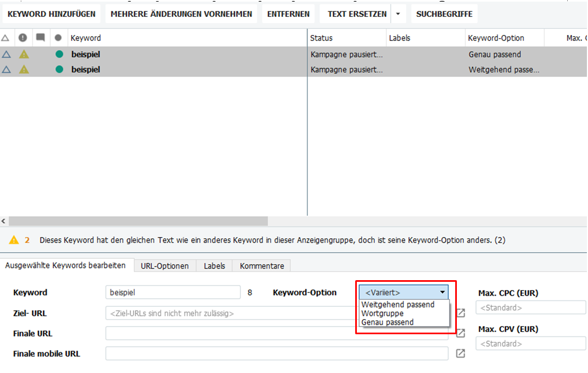Viewport: 588px width, 373px height.
Task: Click the gray dot status column header
Action: pos(57,38)
